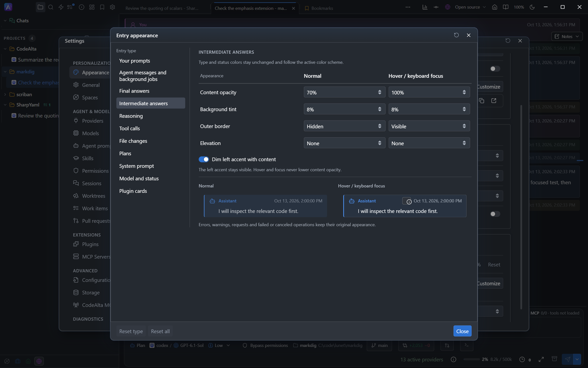This screenshot has height=368, width=588.
Task: Click the home icon in the title bar
Action: pyautogui.click(x=494, y=7)
